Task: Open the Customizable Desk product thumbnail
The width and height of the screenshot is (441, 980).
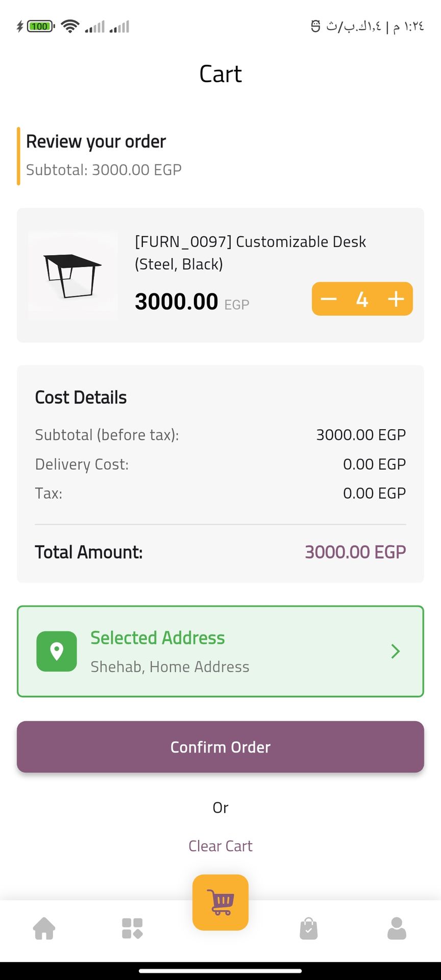Action: pos(72,276)
